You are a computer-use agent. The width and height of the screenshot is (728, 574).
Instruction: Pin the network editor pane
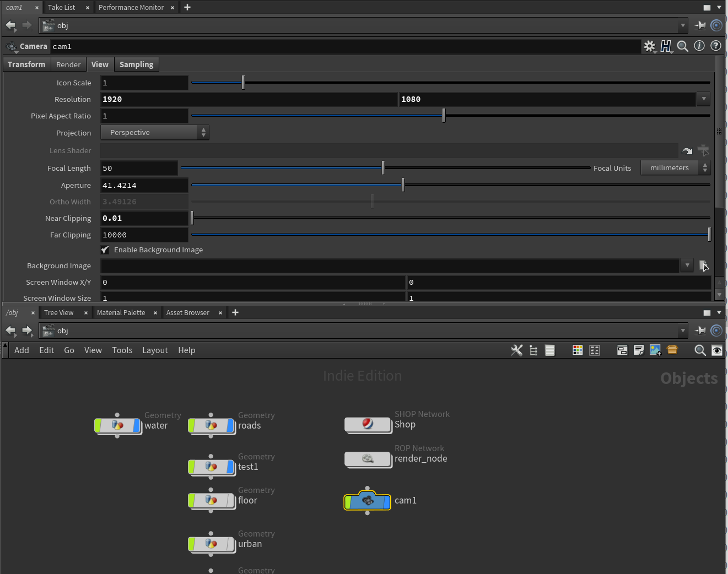(700, 330)
